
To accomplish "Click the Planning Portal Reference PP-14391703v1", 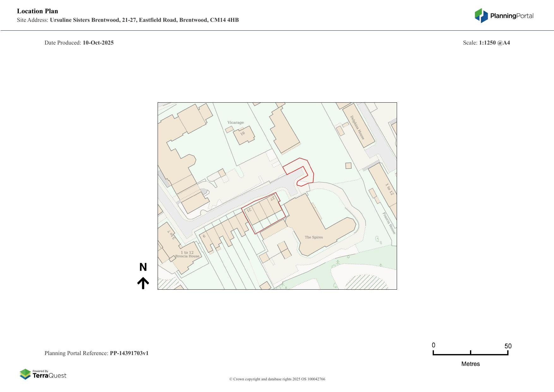I will point(97,353).
